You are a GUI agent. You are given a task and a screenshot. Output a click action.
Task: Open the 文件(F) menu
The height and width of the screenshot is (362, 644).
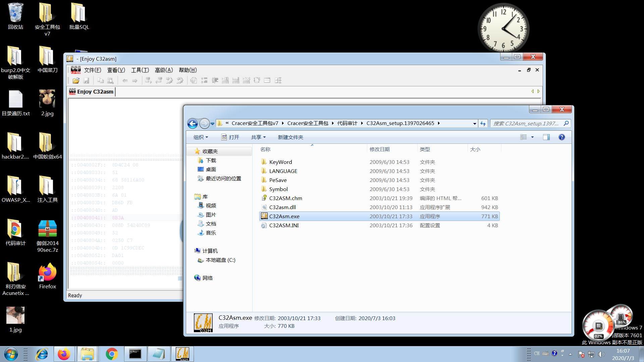point(93,70)
